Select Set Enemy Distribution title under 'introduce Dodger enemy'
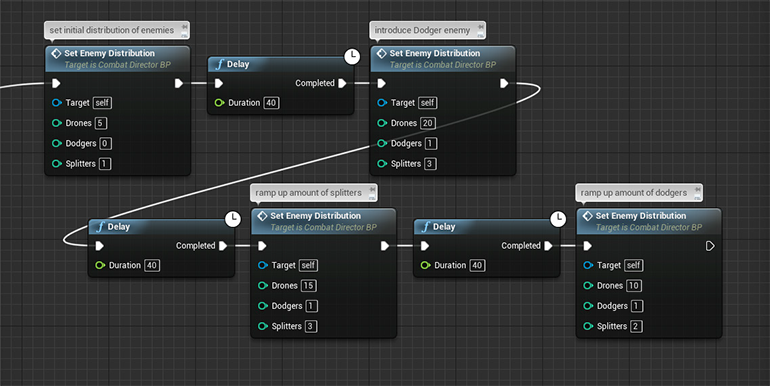Image resolution: width=770 pixels, height=386 pixels. pyautogui.click(x=435, y=53)
